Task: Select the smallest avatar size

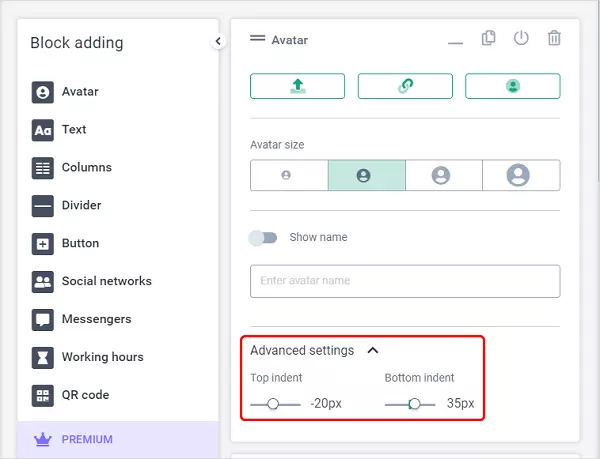Action: tap(288, 175)
